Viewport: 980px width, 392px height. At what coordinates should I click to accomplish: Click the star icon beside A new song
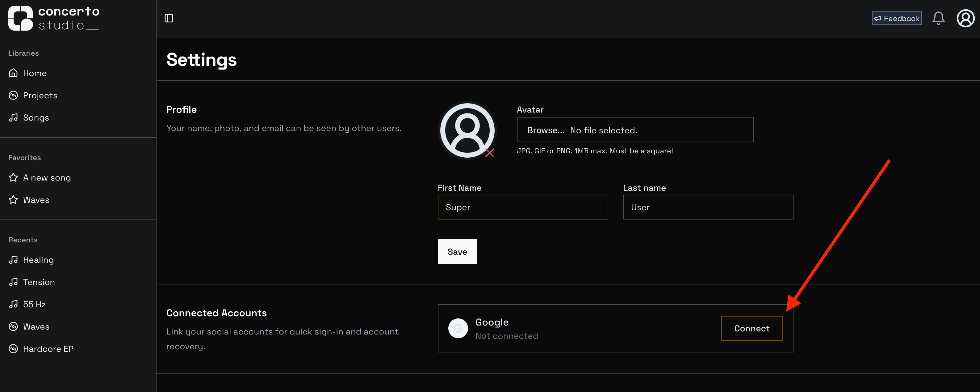coord(13,177)
